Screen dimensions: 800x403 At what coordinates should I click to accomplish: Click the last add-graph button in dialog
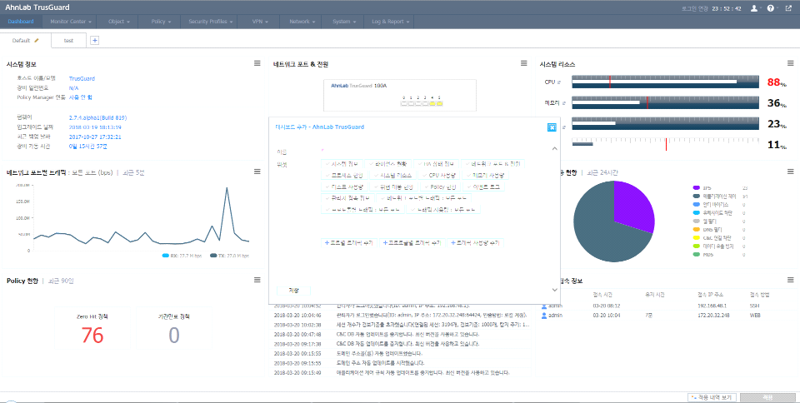(475, 243)
